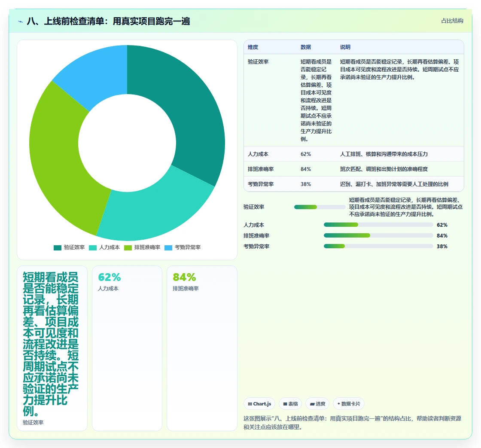Click the page title 八、上线前检查清单
This screenshot has width=481, height=448.
108,21
